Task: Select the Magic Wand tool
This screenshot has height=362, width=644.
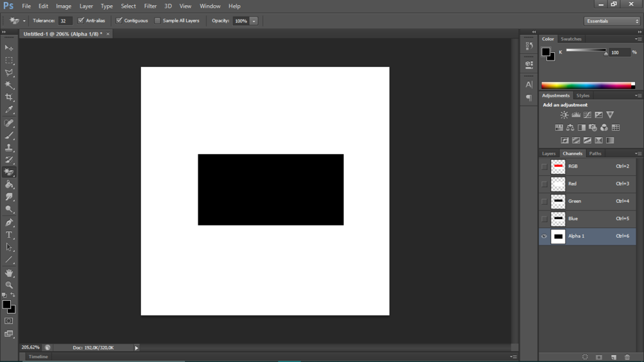Action: point(8,85)
